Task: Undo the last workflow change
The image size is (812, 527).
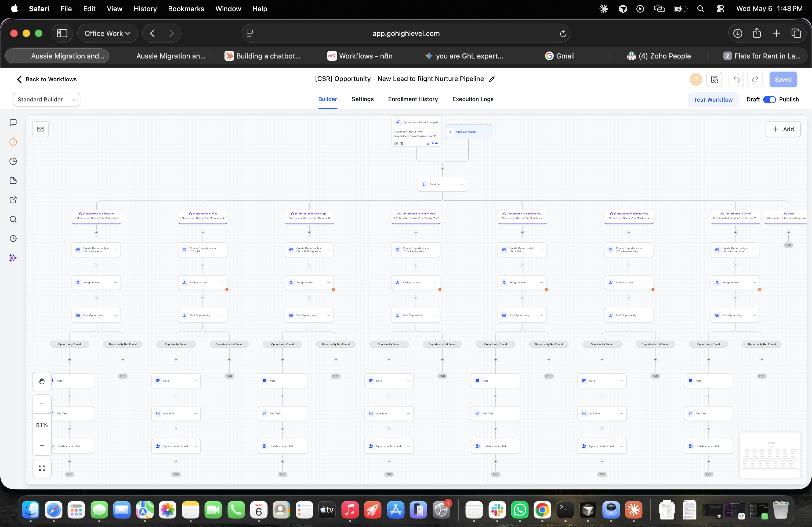Action: (736, 79)
